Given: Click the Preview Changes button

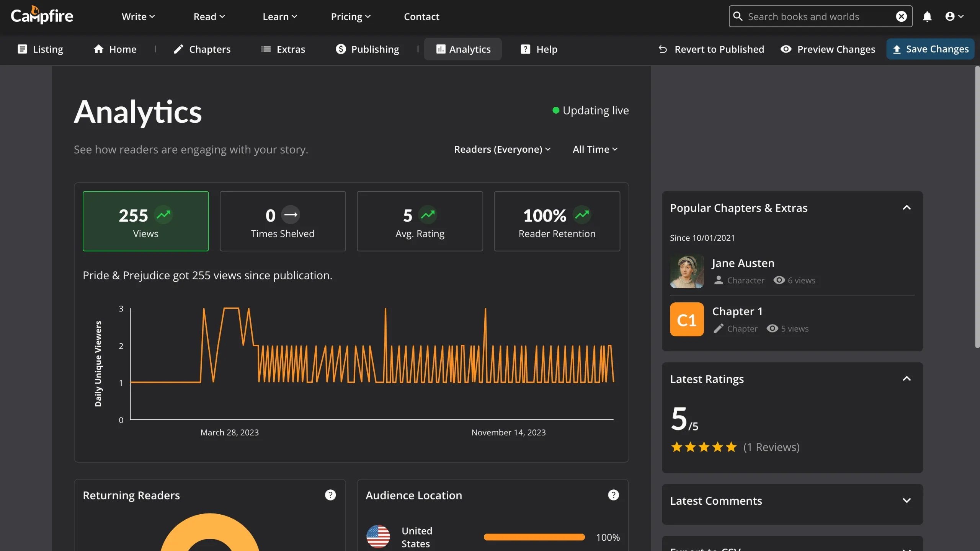Looking at the screenshot, I should tap(828, 49).
